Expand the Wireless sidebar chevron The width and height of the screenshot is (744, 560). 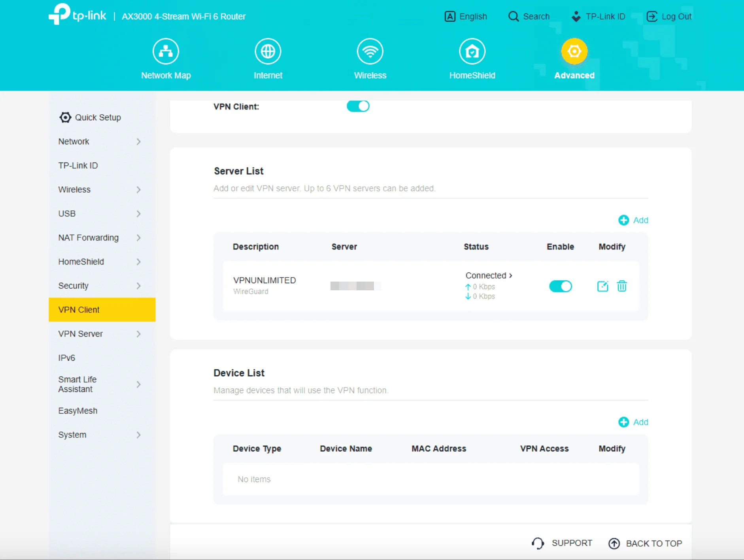click(138, 189)
